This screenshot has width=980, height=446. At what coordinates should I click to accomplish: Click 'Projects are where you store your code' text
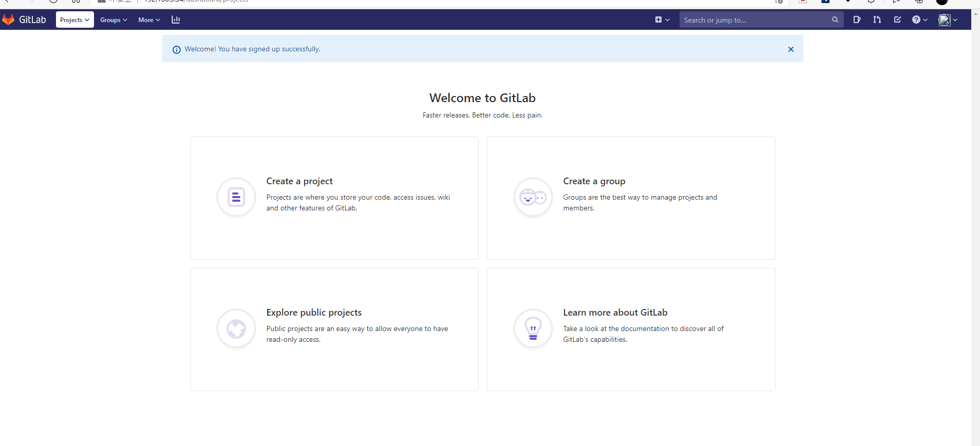coord(358,203)
